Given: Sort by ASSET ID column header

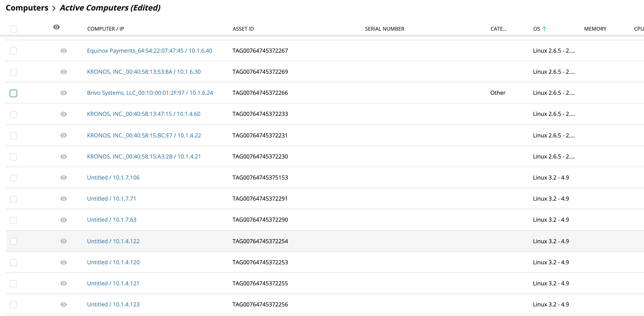Looking at the screenshot, I should pos(243,29).
